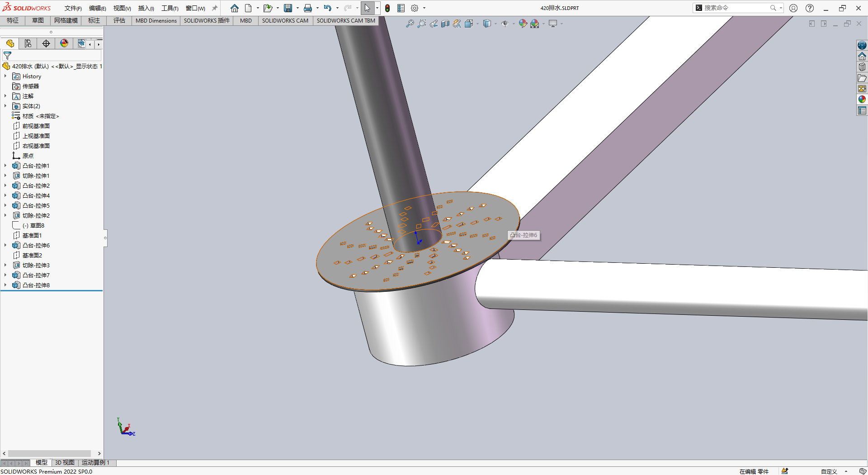The width and height of the screenshot is (868, 475).
Task: Pin the menu bar with pushpin
Action: point(215,8)
